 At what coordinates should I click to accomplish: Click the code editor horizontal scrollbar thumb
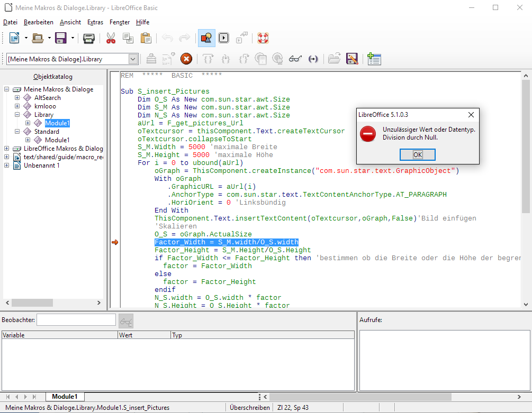click(x=360, y=397)
